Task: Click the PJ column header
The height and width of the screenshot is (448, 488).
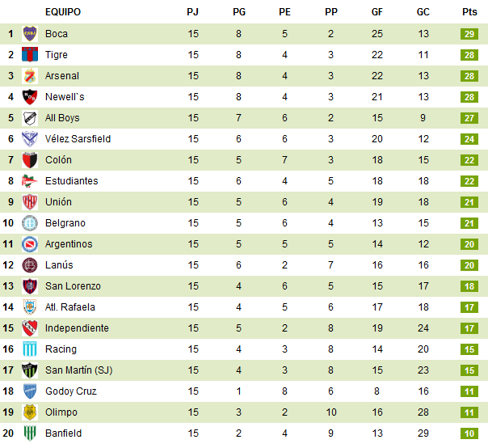Action: (192, 12)
